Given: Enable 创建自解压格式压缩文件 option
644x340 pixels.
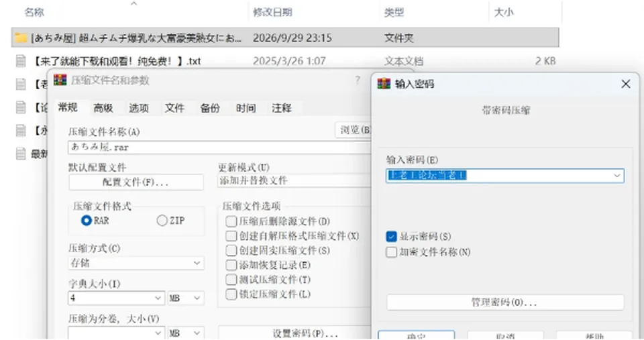Looking at the screenshot, I should point(231,235).
